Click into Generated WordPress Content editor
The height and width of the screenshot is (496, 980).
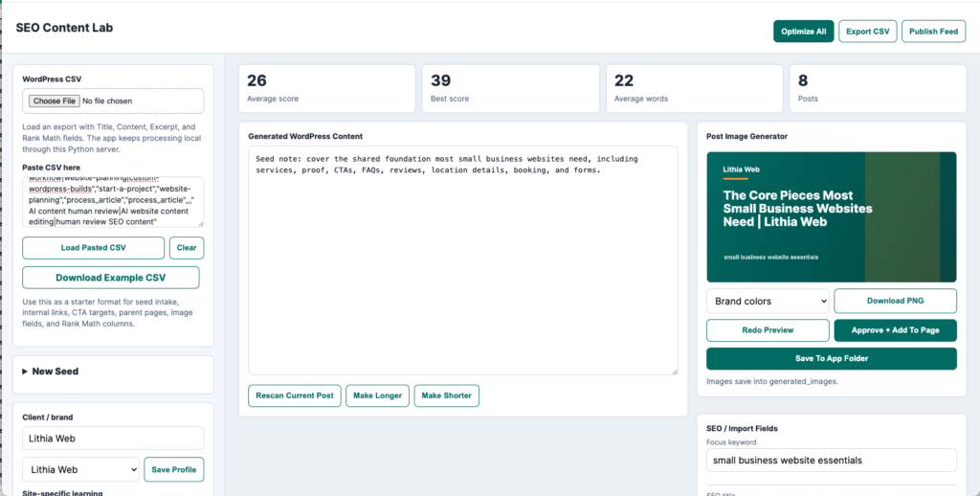coord(462,260)
